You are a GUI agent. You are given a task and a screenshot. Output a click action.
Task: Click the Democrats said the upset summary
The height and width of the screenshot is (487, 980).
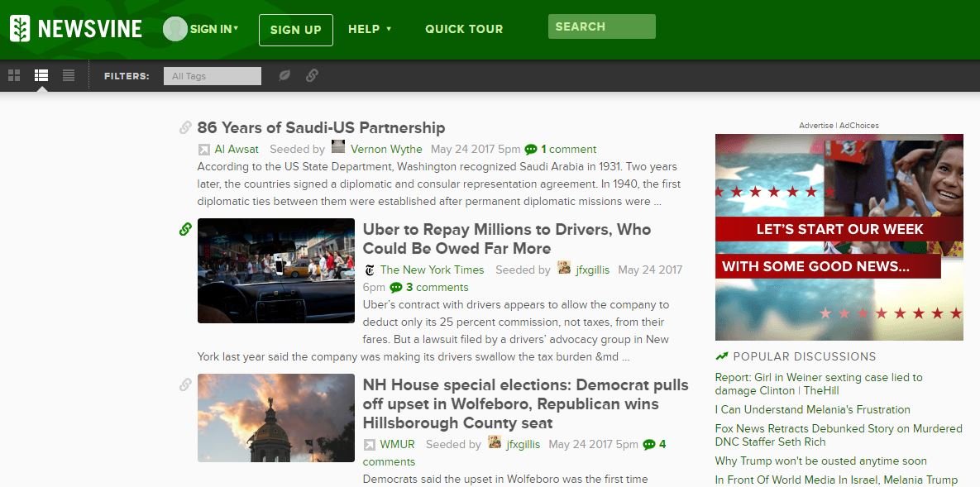(505, 480)
